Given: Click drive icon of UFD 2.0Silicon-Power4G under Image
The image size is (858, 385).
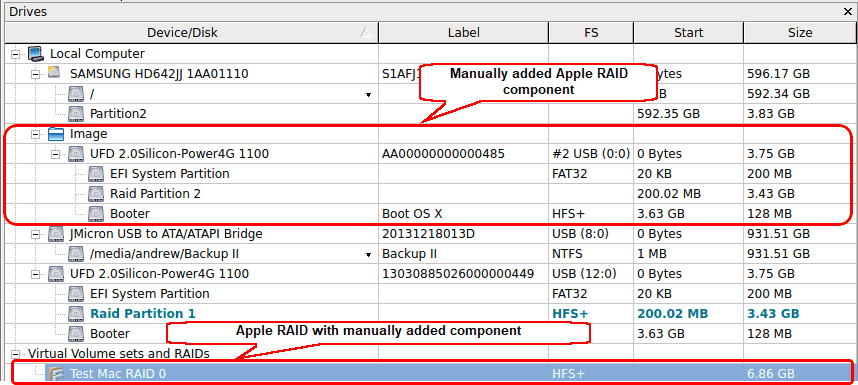Looking at the screenshot, I should coord(76,154).
